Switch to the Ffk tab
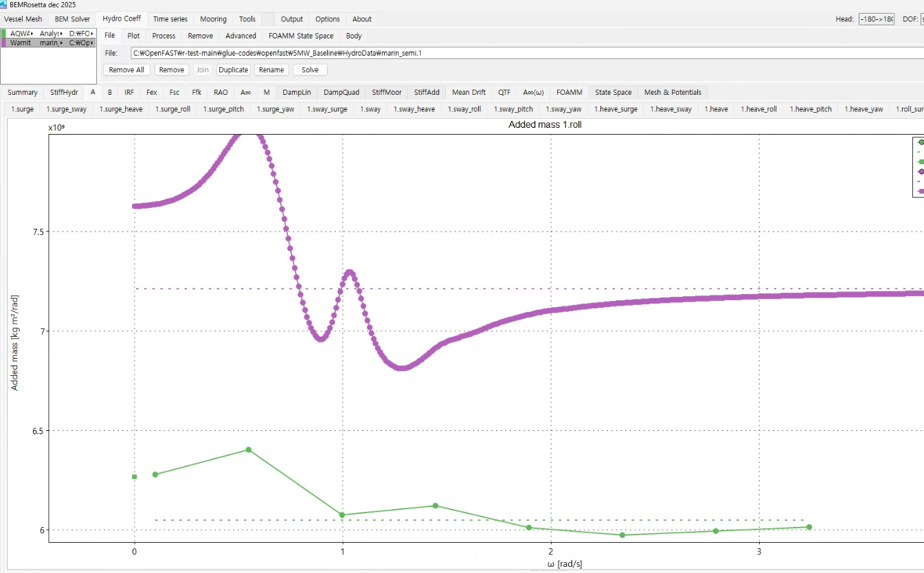Image resolution: width=924 pixels, height=573 pixels. [197, 92]
